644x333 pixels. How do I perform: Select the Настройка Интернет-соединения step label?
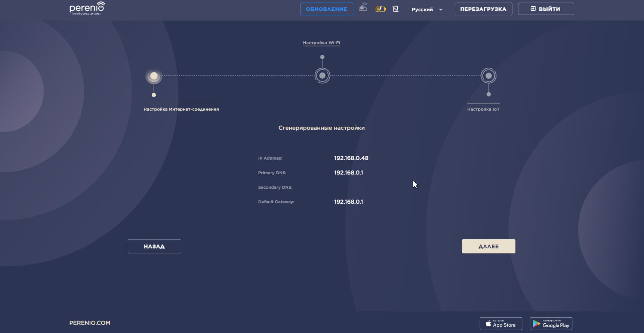pos(181,109)
